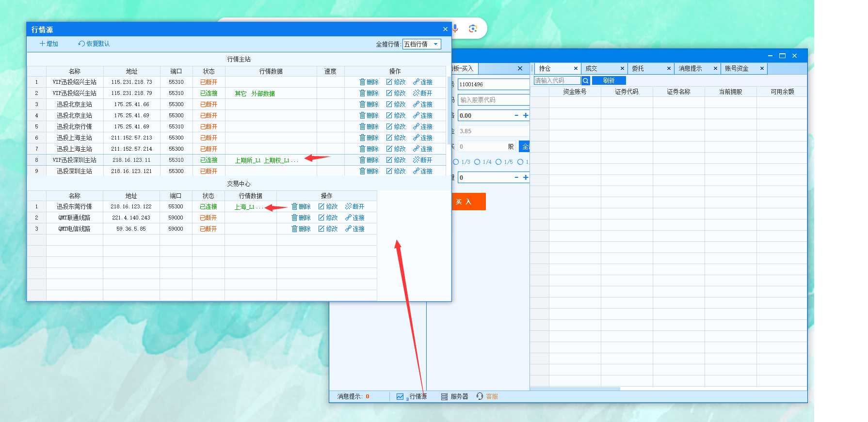Viewport: 868px width, 422px height.
Task: Click the 输入股票代码 input field
Action: point(494,100)
